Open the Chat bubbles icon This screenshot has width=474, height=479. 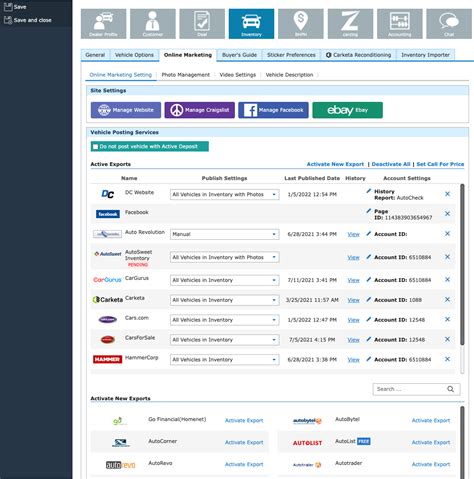(x=449, y=24)
